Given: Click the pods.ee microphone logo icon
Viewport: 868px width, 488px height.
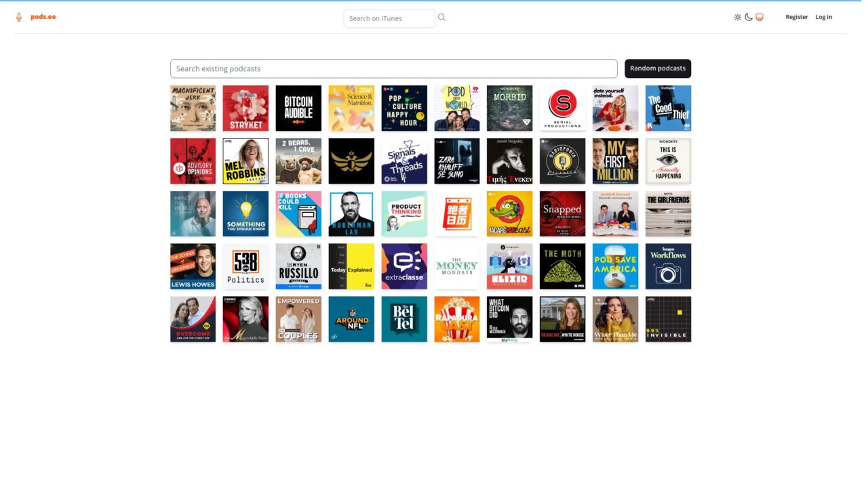Looking at the screenshot, I should coord(18,16).
